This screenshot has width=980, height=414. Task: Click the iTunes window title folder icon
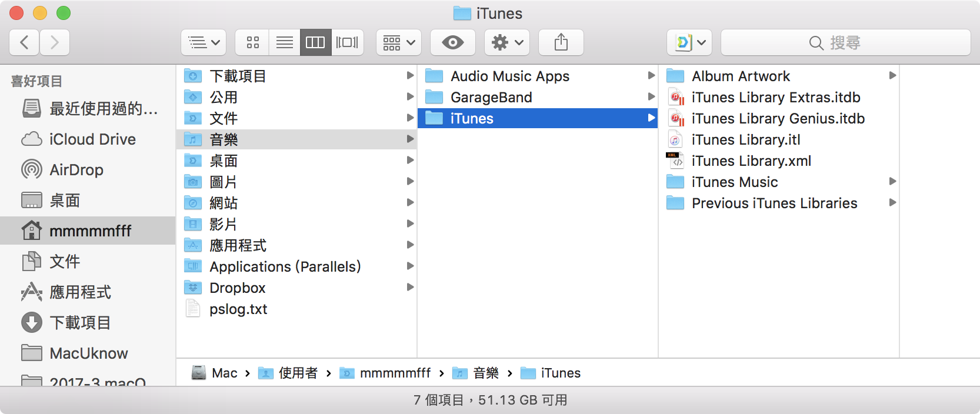[x=462, y=13]
